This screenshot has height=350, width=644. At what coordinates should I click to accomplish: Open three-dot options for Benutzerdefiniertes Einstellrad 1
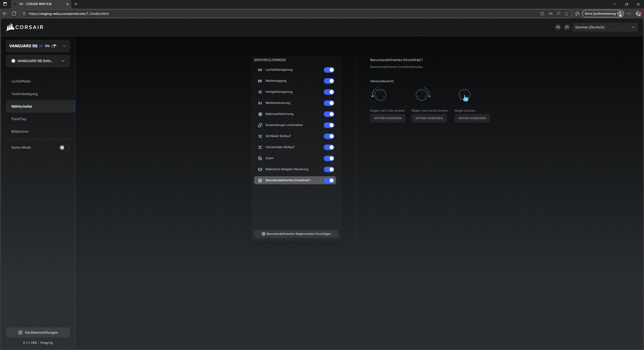(x=321, y=181)
